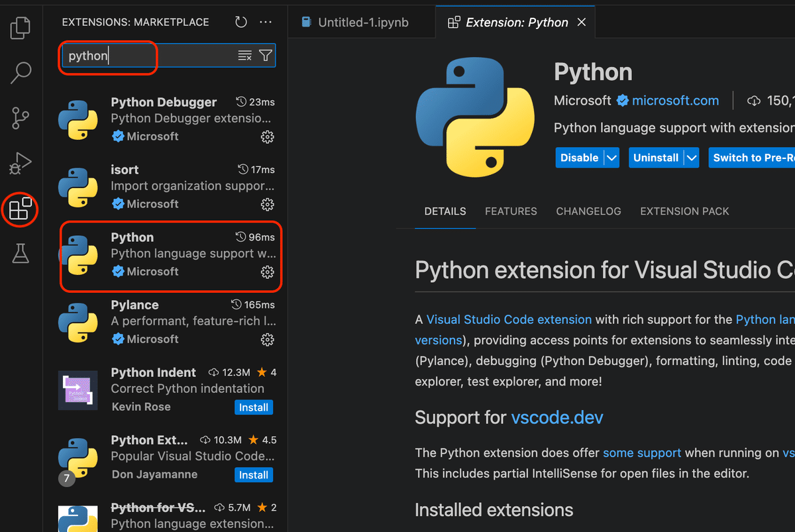Click the number 7 pack badge

coord(66,478)
